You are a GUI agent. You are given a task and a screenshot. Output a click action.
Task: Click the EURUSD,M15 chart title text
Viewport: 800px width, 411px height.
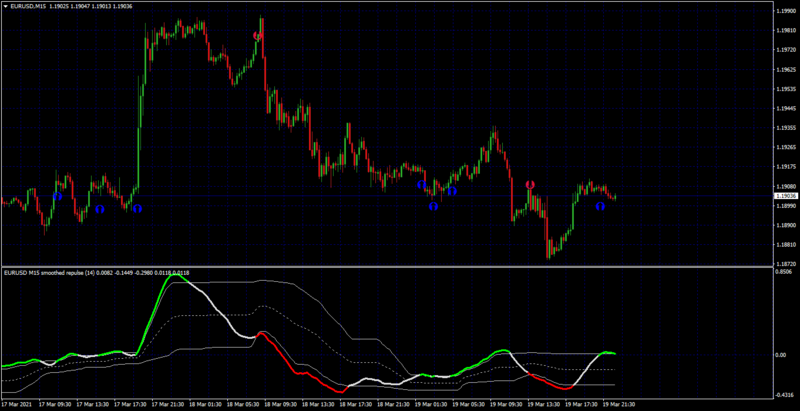(27, 7)
